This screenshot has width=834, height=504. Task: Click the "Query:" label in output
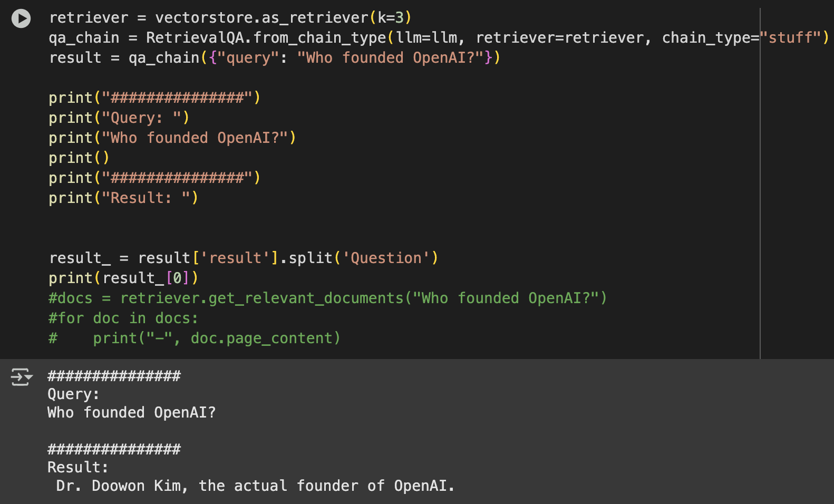coord(73,394)
